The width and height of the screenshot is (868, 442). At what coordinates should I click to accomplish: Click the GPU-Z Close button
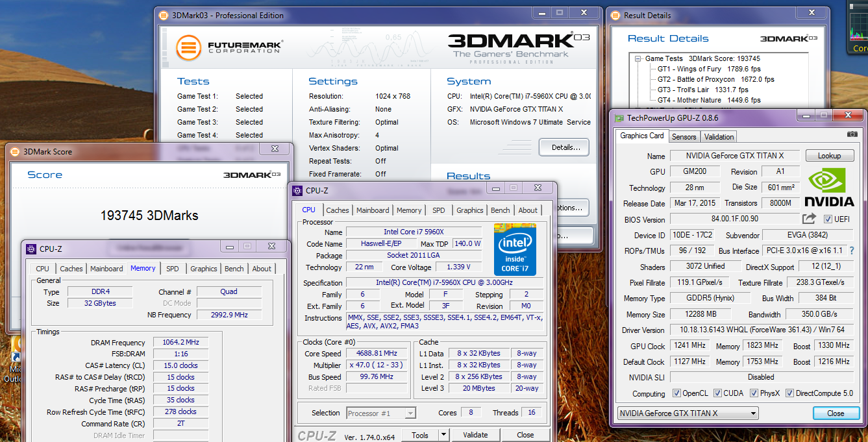(836, 413)
